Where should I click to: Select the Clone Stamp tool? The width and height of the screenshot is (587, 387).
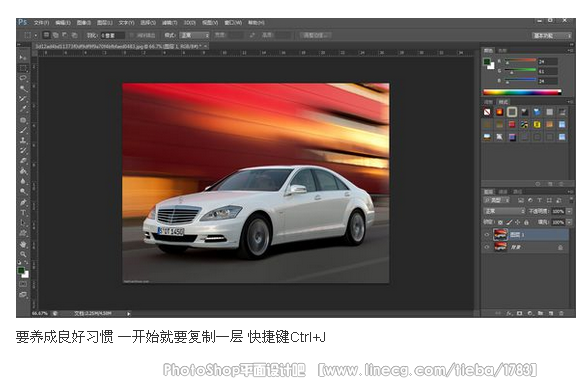coord(23,140)
